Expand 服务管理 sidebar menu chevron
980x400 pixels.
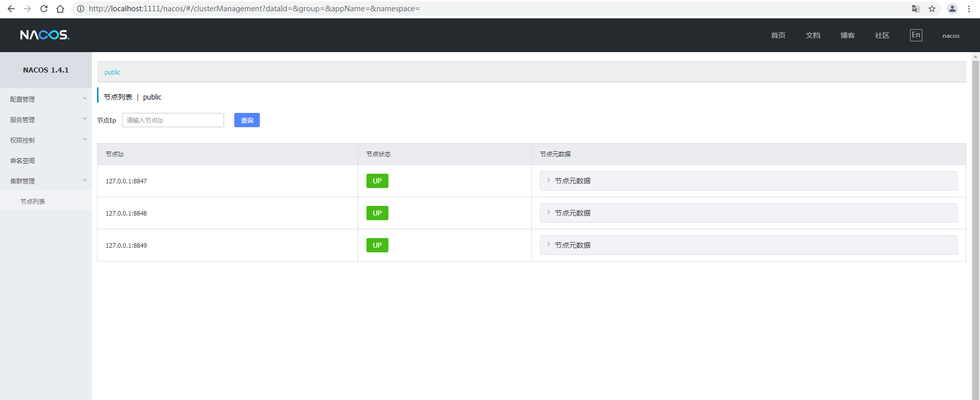[x=85, y=119]
